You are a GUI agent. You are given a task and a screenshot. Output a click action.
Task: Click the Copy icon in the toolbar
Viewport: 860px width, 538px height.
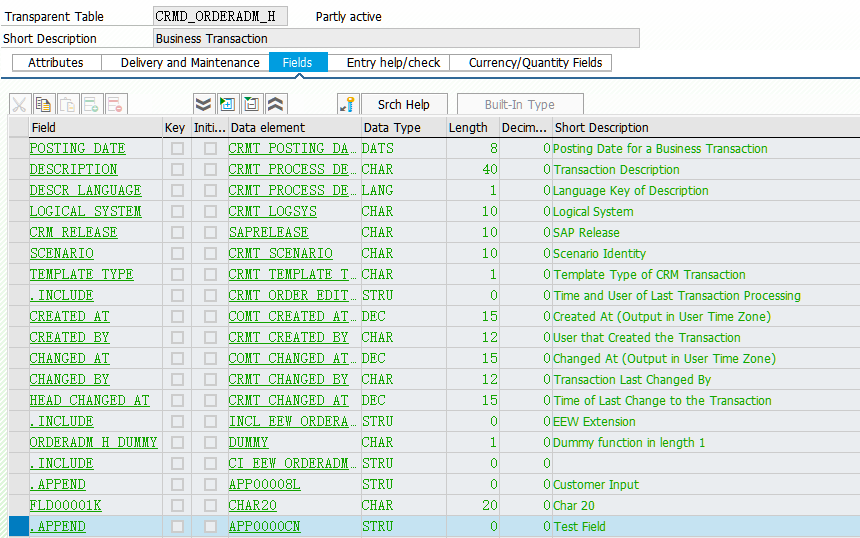click(x=43, y=104)
